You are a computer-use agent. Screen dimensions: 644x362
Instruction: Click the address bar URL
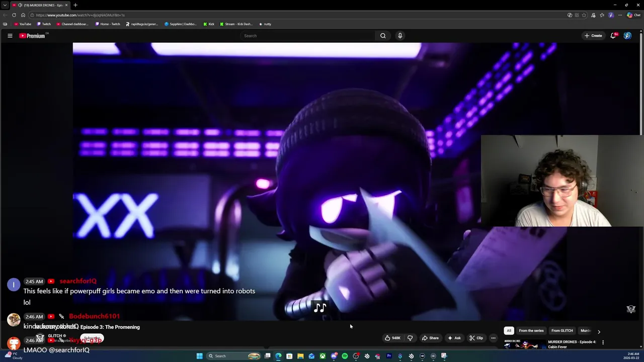click(x=80, y=15)
